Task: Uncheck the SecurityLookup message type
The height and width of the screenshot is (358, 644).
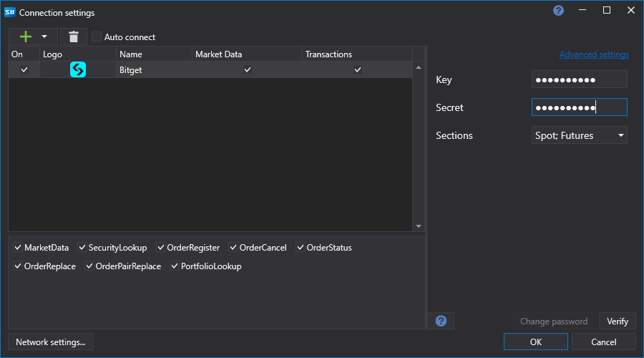Action: [x=82, y=247]
